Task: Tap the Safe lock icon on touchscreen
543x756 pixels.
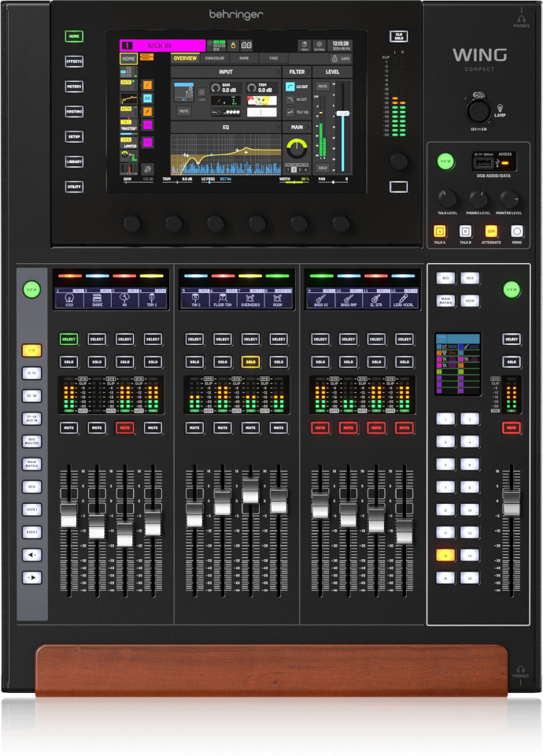Action: [334, 58]
